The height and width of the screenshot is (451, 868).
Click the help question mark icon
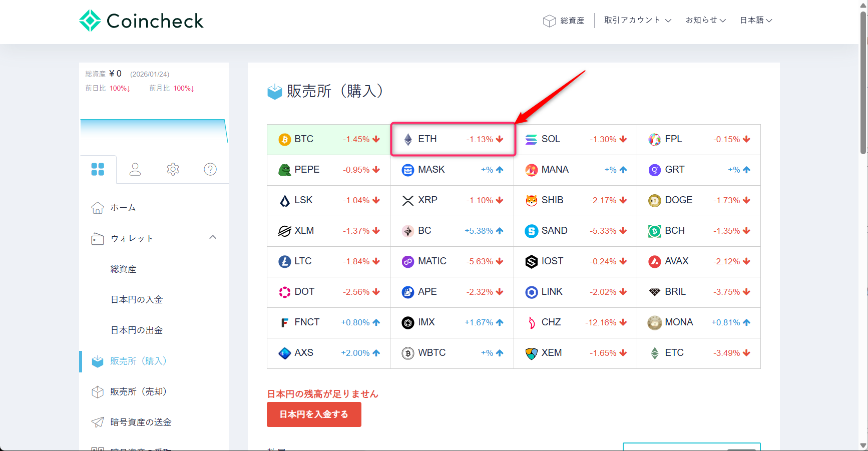coord(210,169)
